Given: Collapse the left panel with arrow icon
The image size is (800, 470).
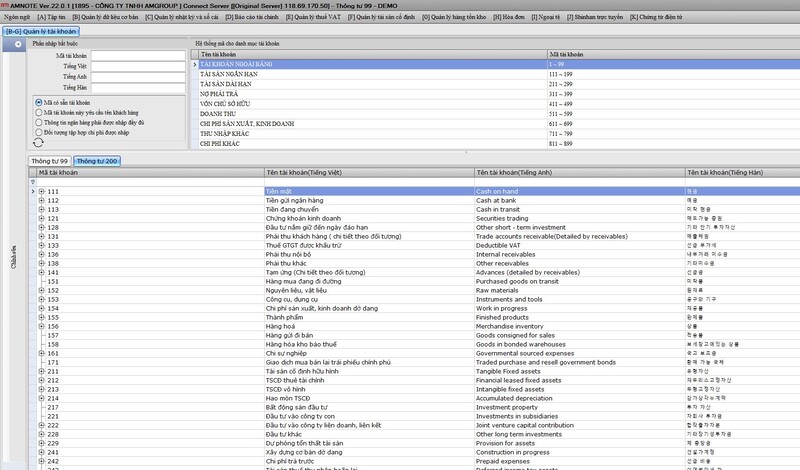Looking at the screenshot, I should [19, 46].
